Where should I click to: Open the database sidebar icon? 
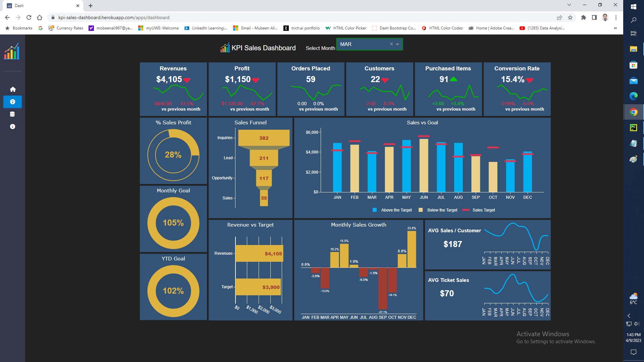13,114
